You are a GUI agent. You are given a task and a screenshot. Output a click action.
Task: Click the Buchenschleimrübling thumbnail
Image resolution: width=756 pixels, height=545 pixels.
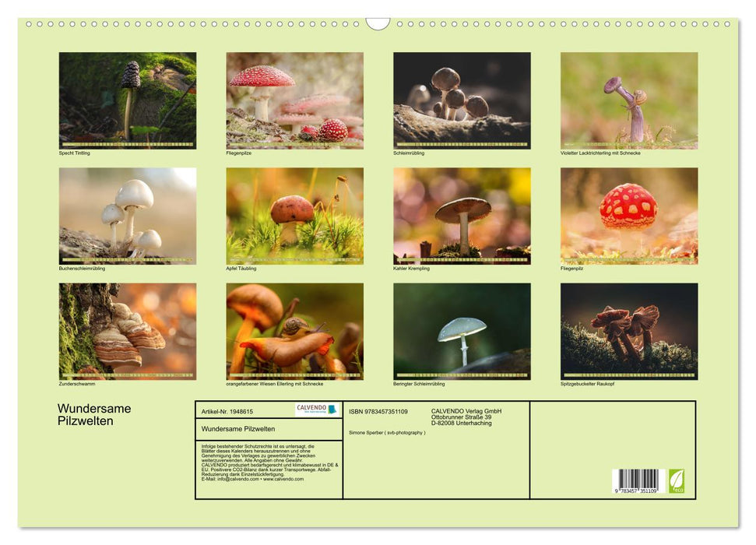126,216
